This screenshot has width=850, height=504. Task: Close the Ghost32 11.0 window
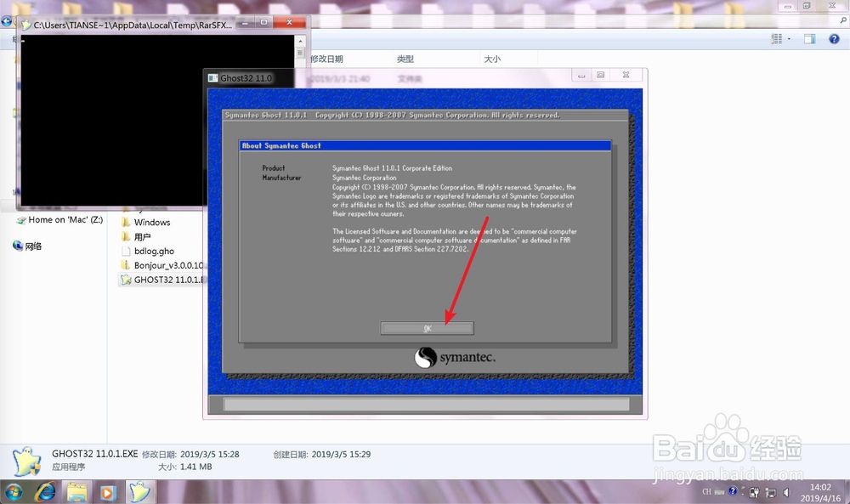[x=626, y=76]
